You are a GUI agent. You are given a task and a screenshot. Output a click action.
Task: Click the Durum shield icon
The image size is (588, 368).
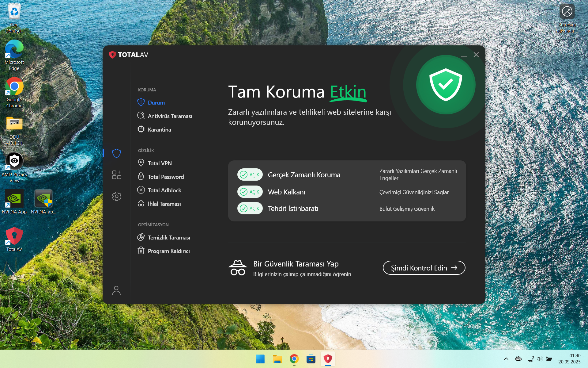[141, 102]
